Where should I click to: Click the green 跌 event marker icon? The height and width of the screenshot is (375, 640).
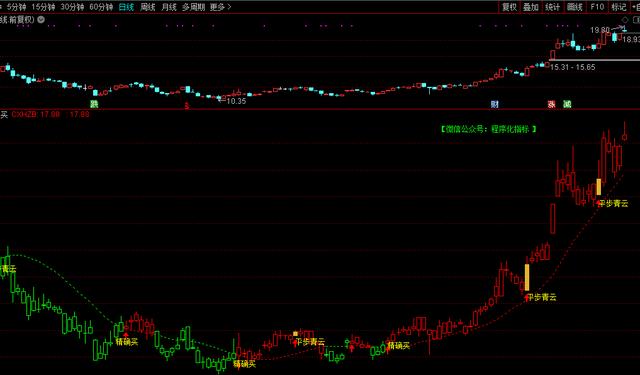click(94, 104)
